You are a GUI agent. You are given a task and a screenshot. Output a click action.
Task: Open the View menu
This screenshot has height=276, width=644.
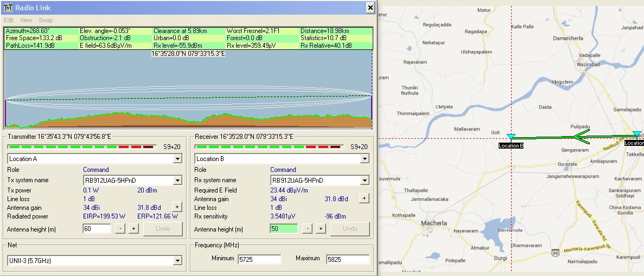pos(26,20)
